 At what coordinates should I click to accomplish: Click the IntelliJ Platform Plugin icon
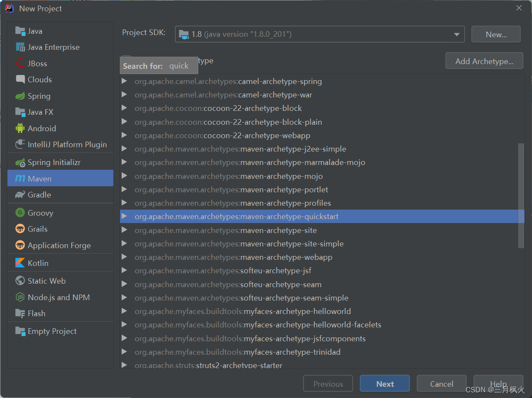tap(20, 144)
